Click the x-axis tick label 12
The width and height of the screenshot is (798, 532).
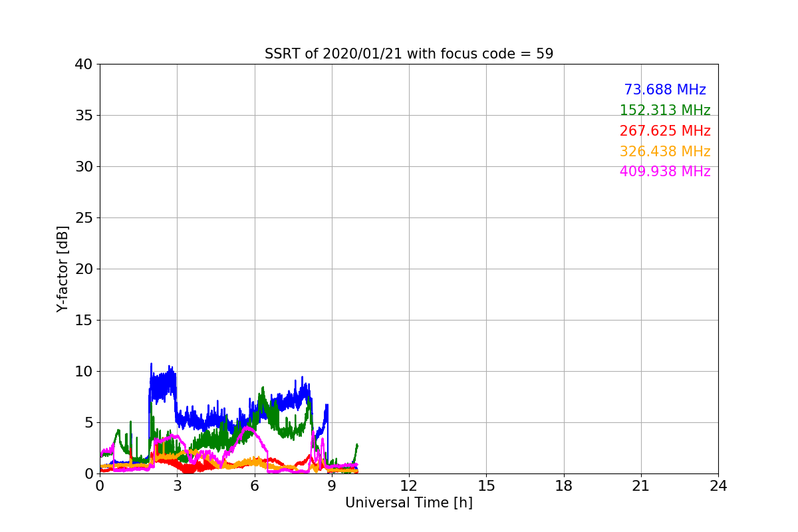click(x=409, y=486)
